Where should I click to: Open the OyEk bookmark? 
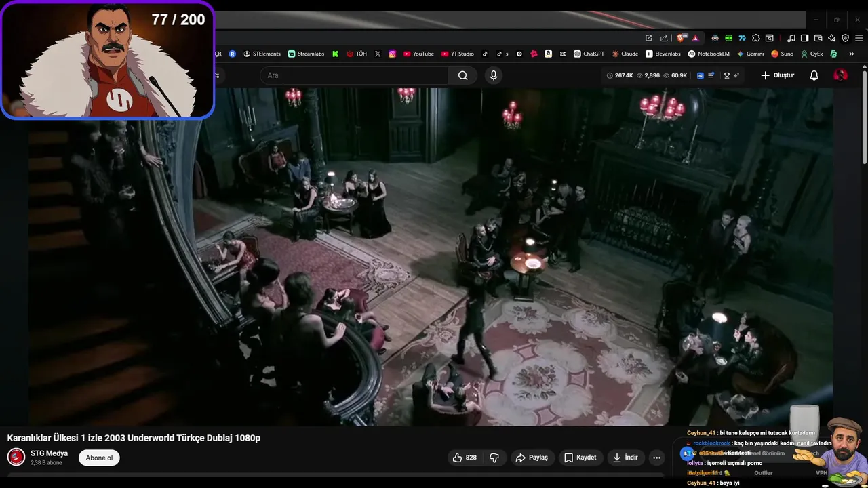click(x=812, y=54)
